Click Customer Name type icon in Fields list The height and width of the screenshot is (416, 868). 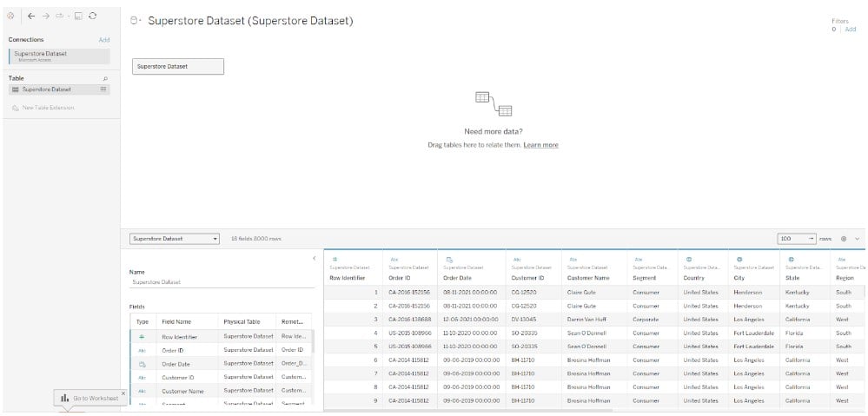(x=142, y=391)
